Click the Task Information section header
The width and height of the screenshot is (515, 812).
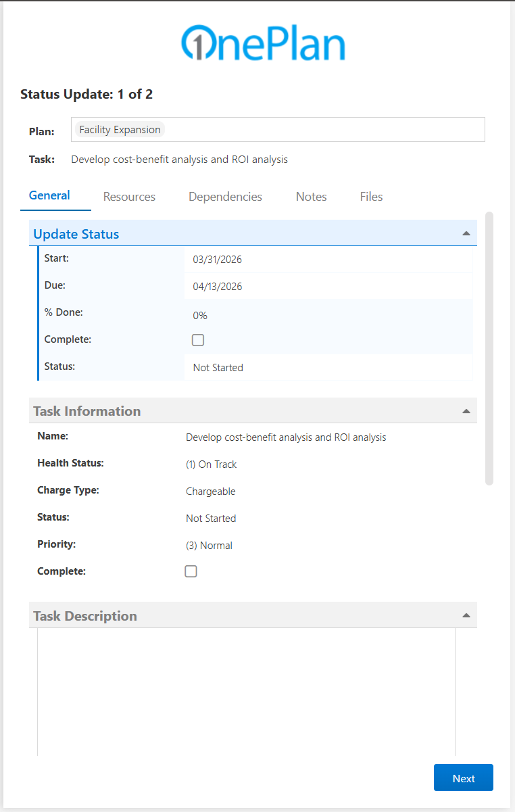tap(253, 411)
